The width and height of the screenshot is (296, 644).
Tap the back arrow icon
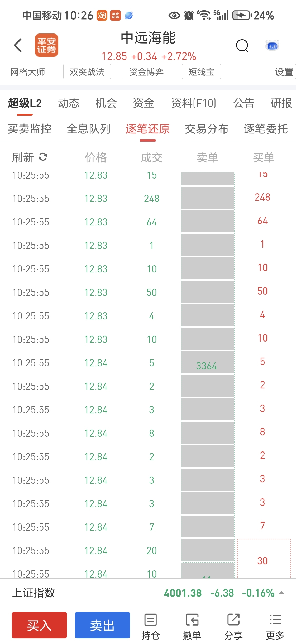[x=18, y=45]
